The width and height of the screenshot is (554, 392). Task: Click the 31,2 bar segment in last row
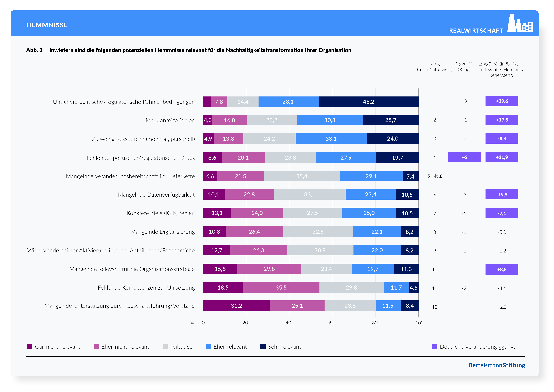[236, 306]
